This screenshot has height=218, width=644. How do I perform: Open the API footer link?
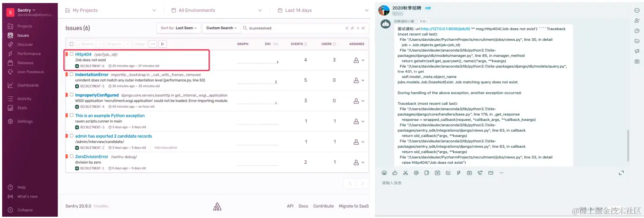tap(290, 206)
